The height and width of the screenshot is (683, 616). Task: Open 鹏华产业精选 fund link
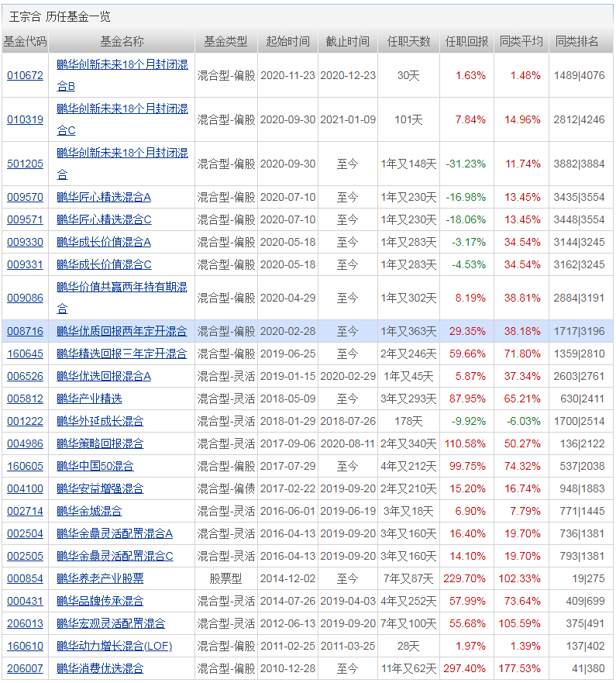(89, 398)
